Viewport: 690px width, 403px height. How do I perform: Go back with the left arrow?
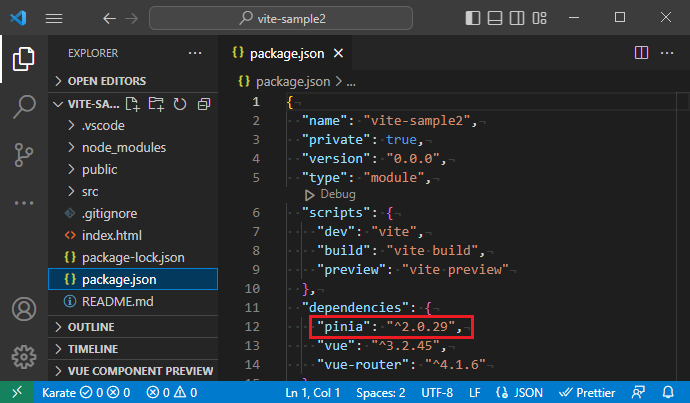[109, 18]
